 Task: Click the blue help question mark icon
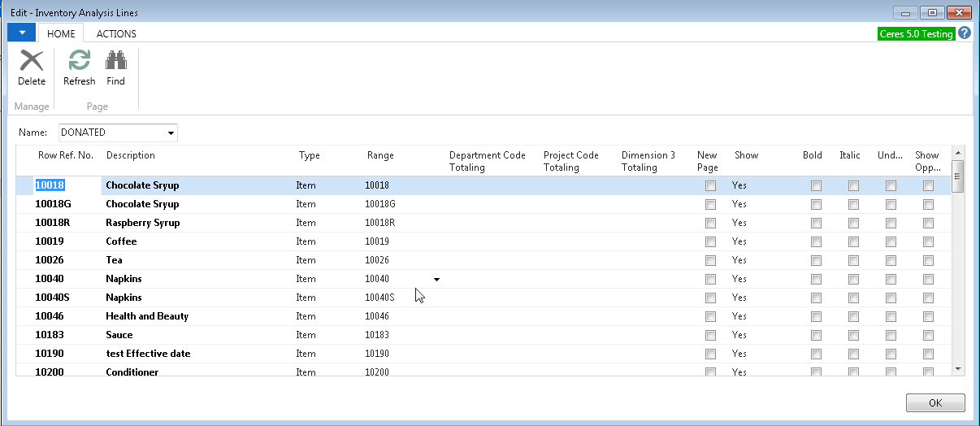965,33
